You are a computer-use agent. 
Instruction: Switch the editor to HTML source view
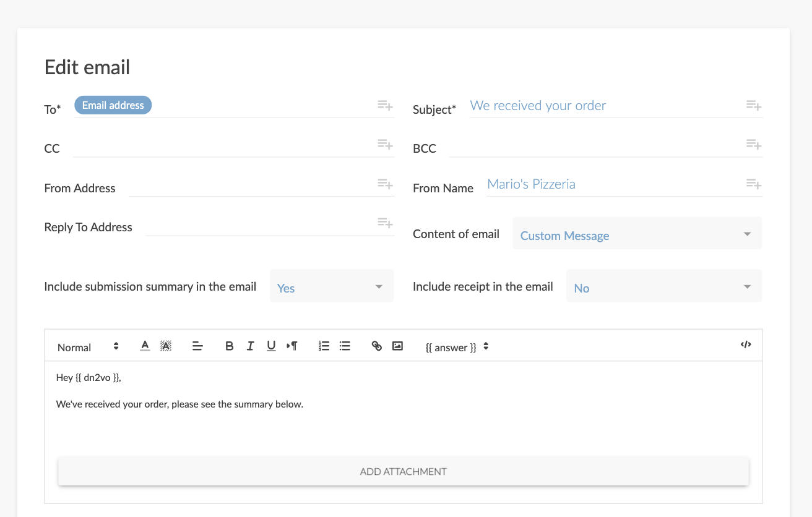pos(746,345)
